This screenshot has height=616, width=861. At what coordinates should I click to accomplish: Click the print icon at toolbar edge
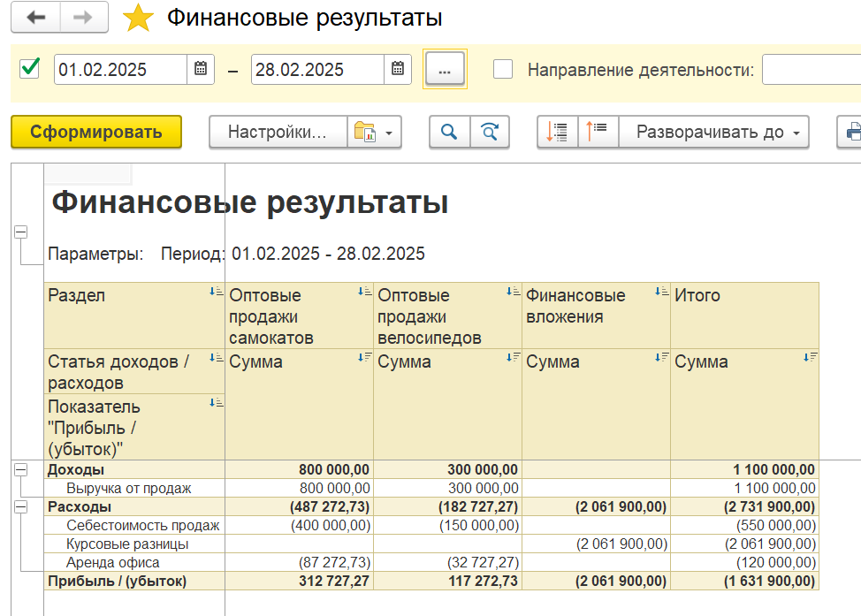(851, 132)
